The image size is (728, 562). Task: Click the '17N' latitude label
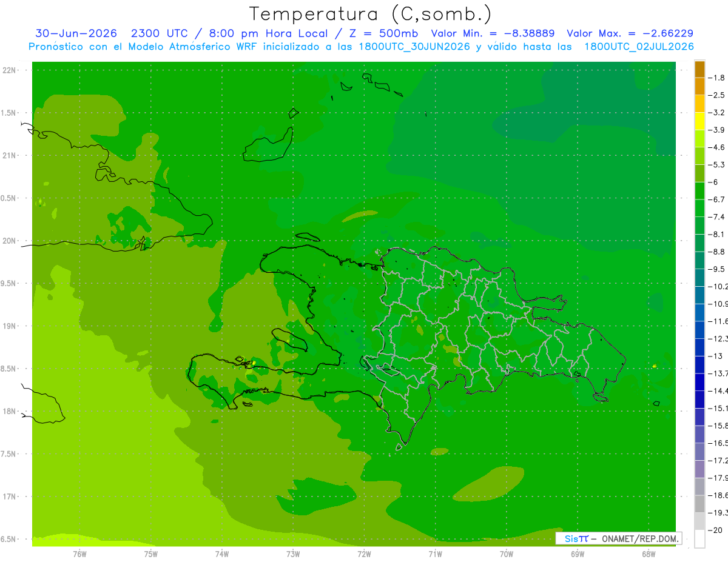[10, 496]
